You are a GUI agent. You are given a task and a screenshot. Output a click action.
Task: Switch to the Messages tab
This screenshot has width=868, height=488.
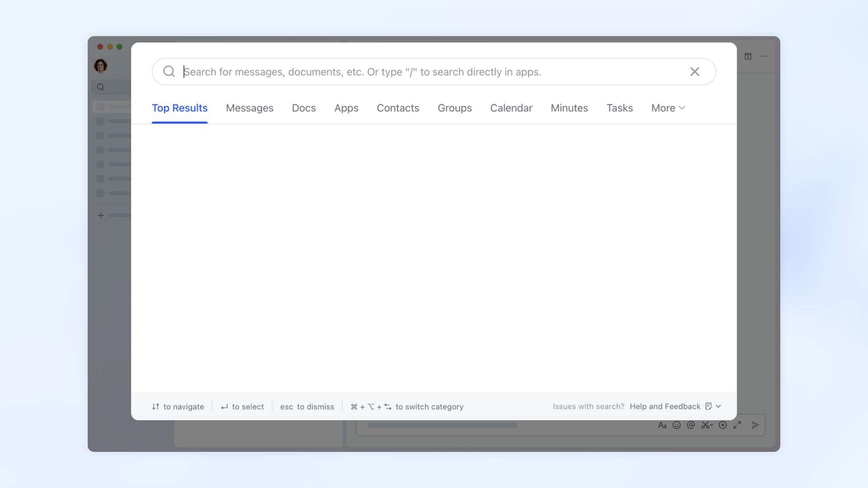(250, 108)
